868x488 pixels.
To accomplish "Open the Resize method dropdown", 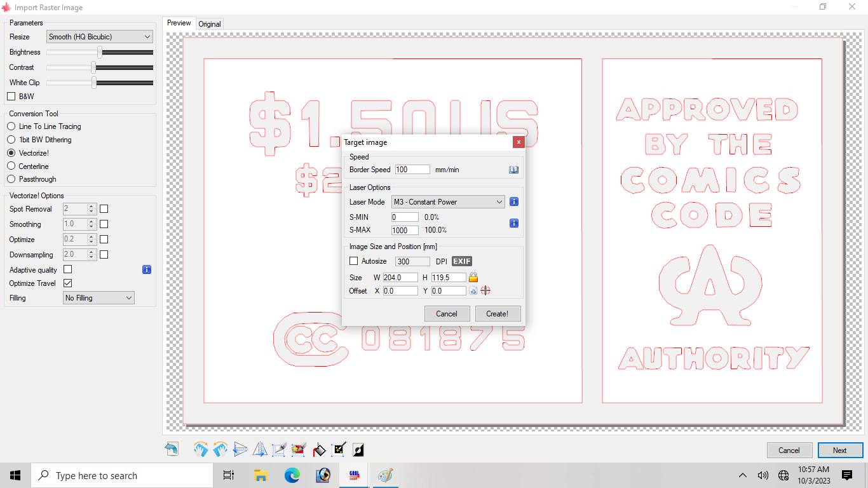I will coord(100,37).
